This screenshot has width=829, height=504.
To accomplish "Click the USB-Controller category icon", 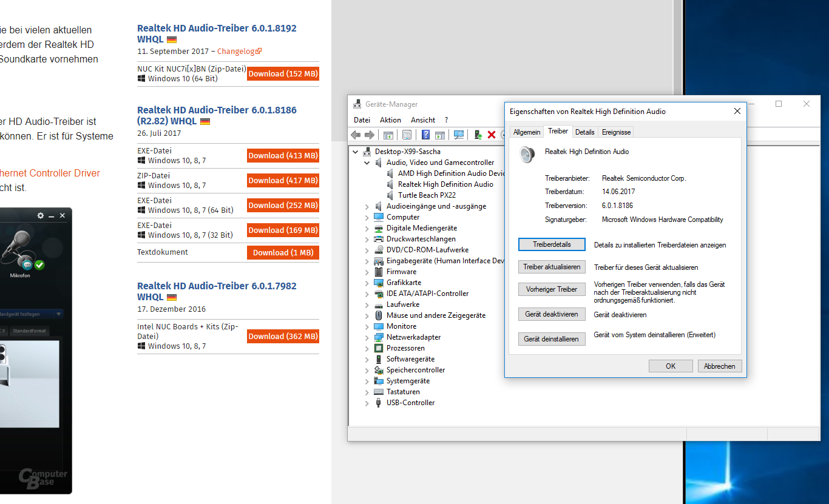I will 379,403.
